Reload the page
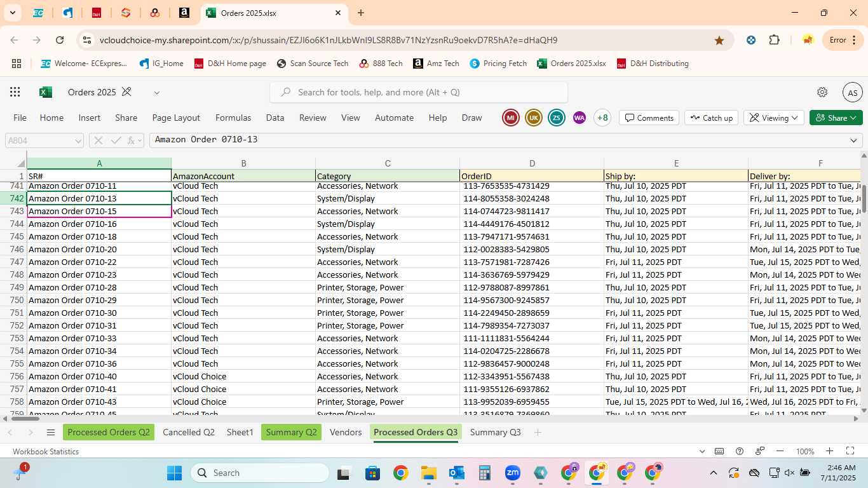 click(60, 40)
